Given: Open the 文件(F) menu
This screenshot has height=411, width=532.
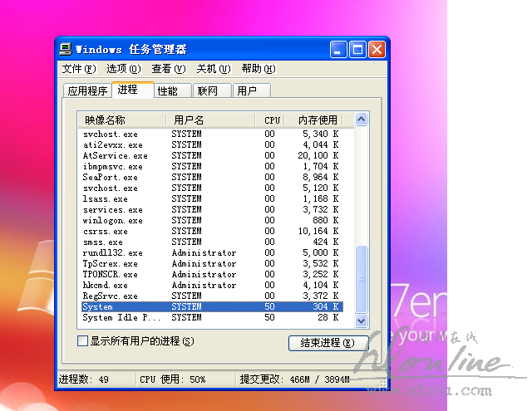Looking at the screenshot, I should [78, 69].
